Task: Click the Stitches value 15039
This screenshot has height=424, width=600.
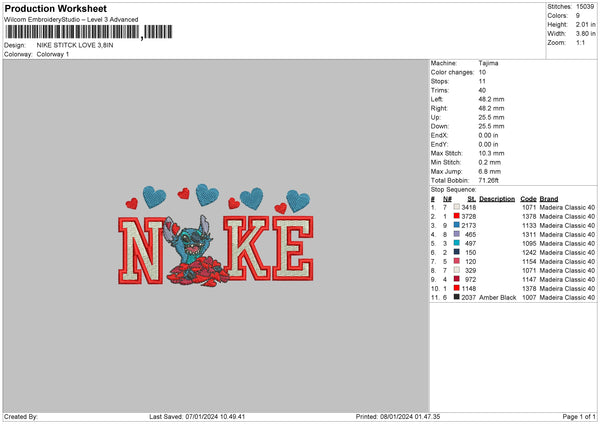Action: [x=585, y=7]
